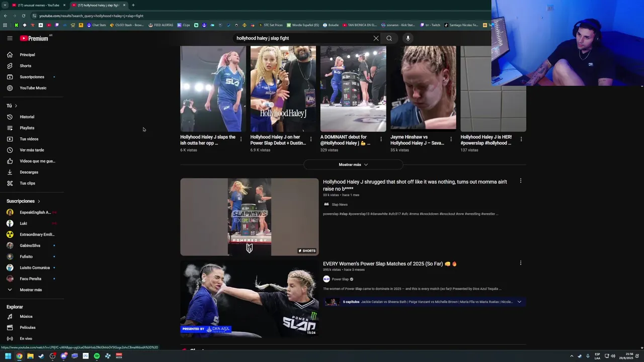Screen dimensions: 644x362
Task: Open Luki channel subscription
Action: click(x=32, y=223)
